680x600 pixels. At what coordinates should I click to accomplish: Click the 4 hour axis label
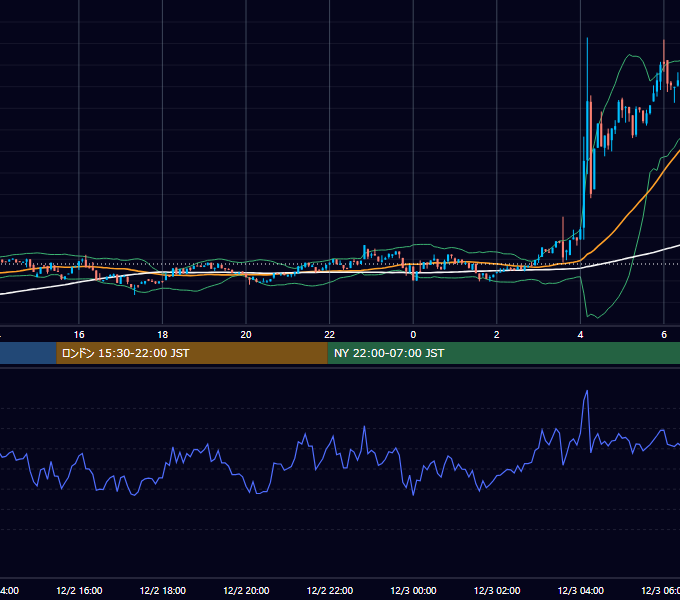tap(580, 335)
